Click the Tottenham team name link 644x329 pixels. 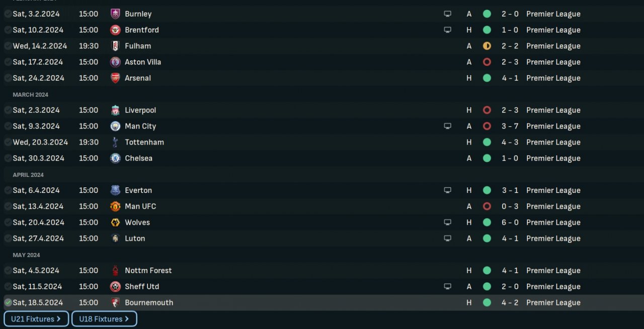coord(144,143)
